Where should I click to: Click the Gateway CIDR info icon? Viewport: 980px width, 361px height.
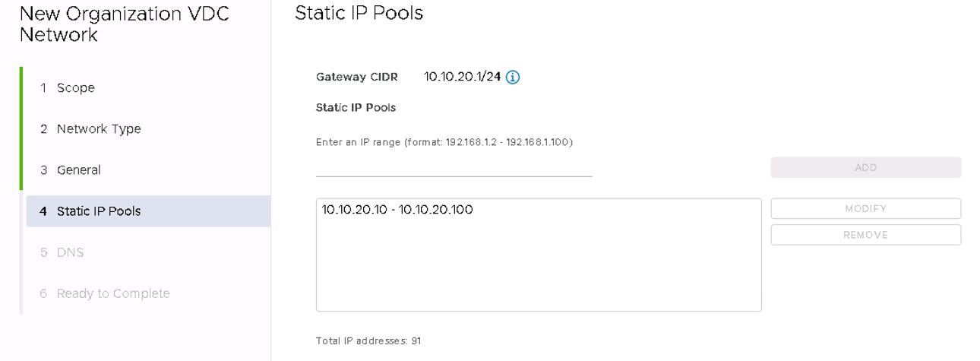(513, 78)
